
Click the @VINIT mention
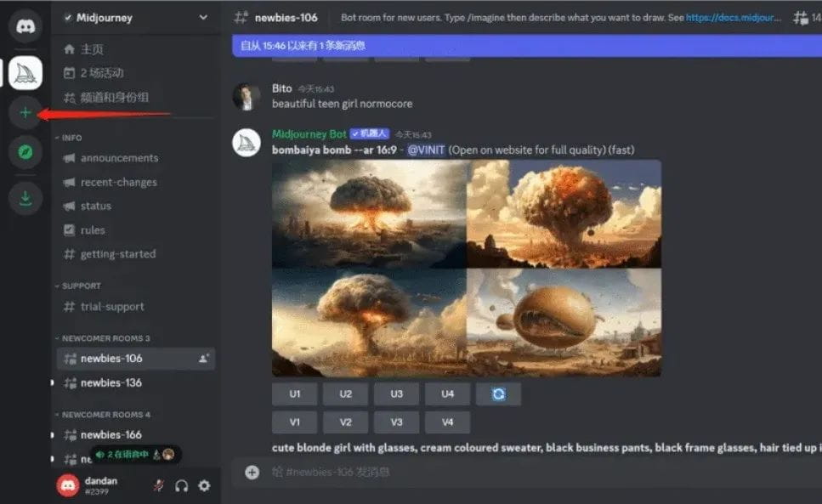[426, 150]
